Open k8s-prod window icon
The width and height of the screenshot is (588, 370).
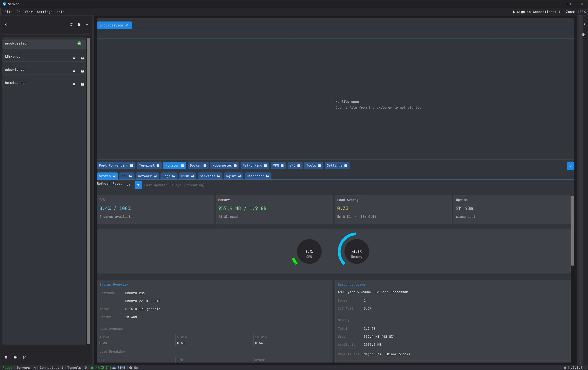[x=83, y=58]
